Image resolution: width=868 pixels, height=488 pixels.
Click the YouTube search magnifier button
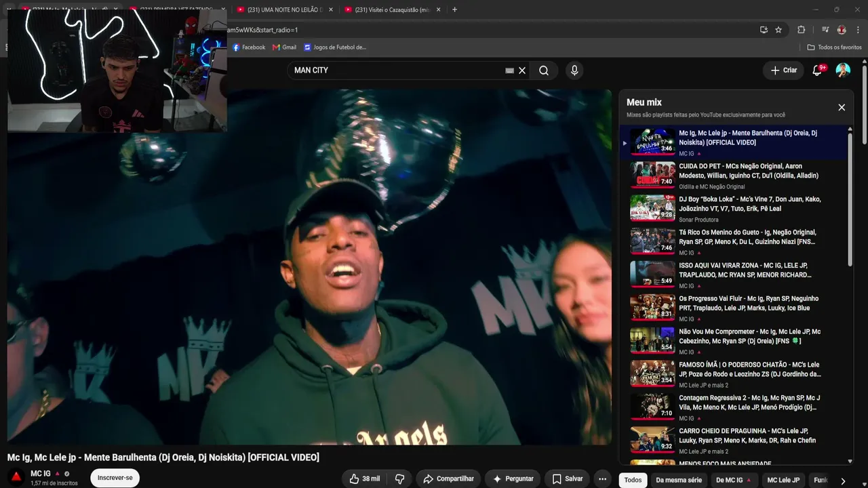tap(544, 70)
